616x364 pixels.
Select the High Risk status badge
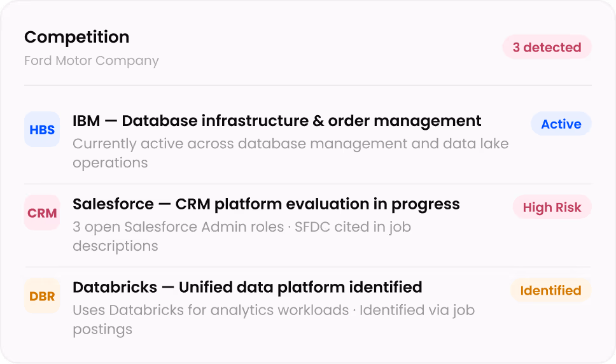552,207
